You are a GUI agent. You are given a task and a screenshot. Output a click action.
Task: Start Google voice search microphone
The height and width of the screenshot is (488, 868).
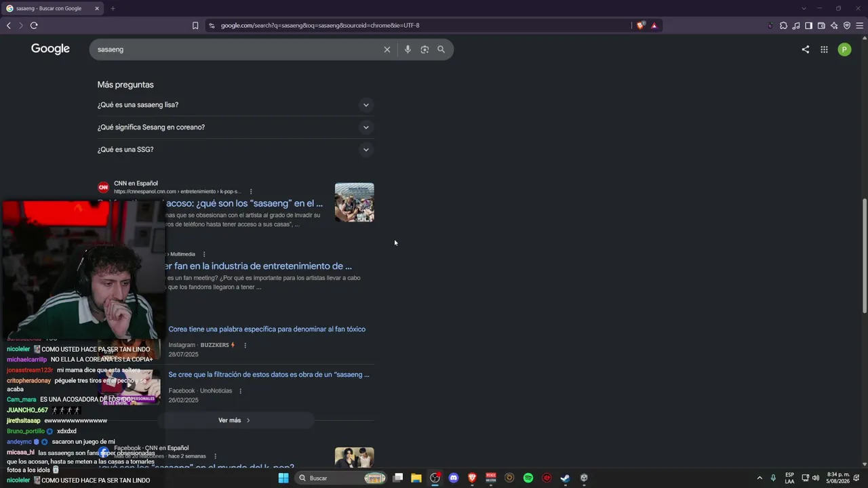[408, 49]
